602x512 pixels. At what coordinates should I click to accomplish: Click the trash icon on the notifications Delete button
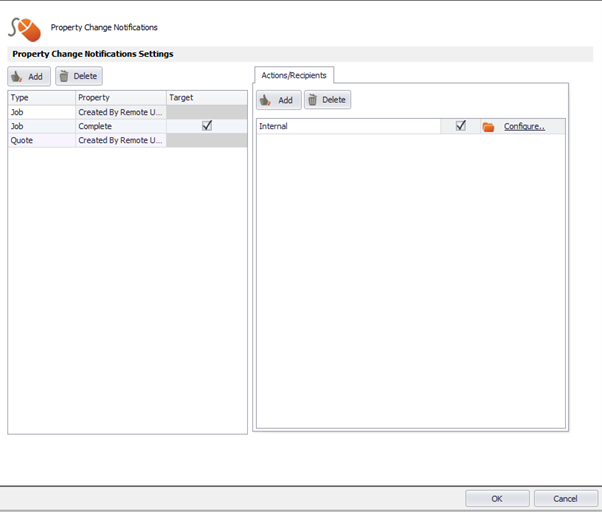click(64, 76)
